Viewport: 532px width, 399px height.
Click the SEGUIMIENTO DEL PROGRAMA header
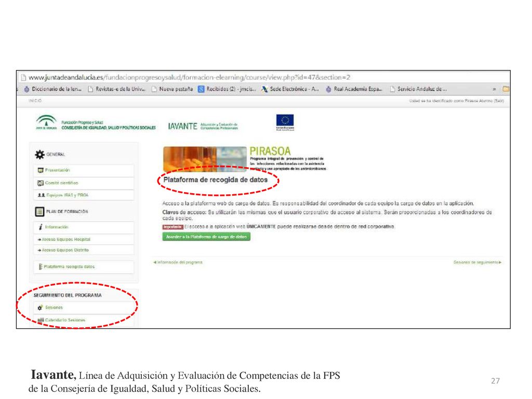click(x=68, y=296)
